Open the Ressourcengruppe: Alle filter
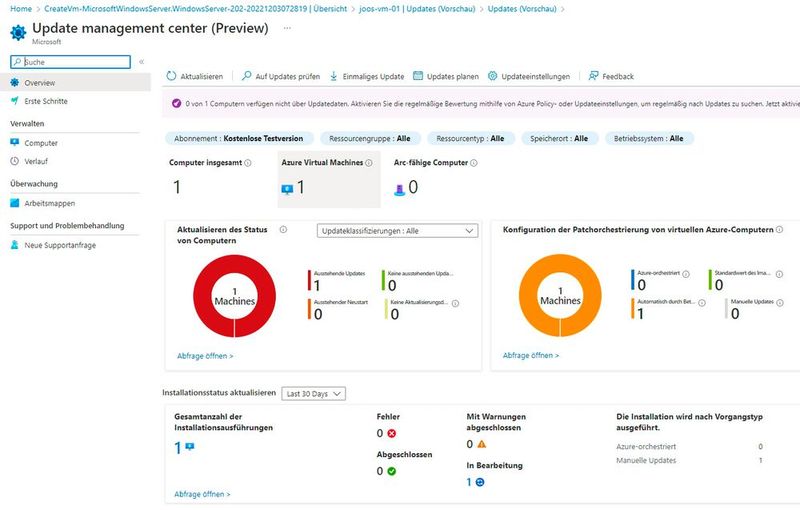Image resolution: width=800 pixels, height=510 pixels. (370, 138)
